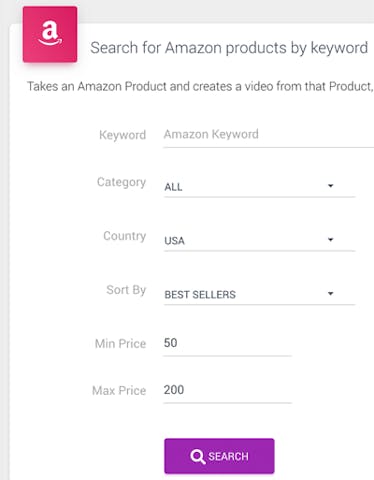Click the Keyword field label
This screenshot has height=480, width=374.
click(x=123, y=135)
